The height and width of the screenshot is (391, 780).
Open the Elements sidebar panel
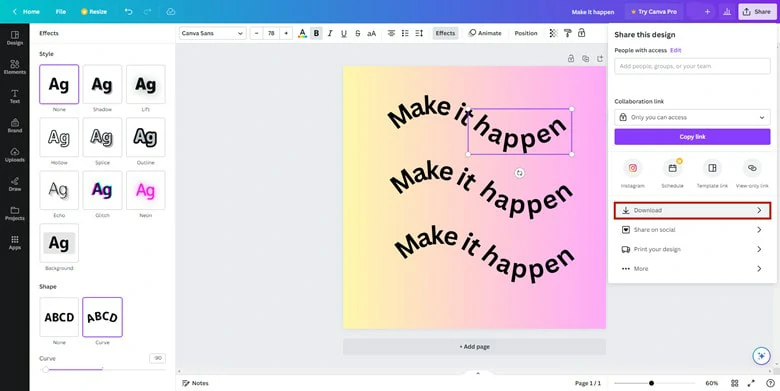tap(14, 67)
